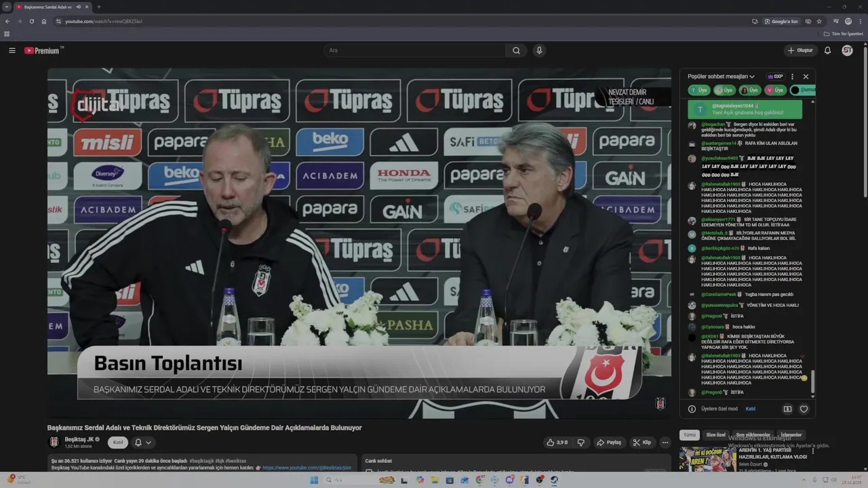Viewport: 868px width, 488px height.
Task: Open Steam from the taskbar
Action: pyautogui.click(x=554, y=480)
